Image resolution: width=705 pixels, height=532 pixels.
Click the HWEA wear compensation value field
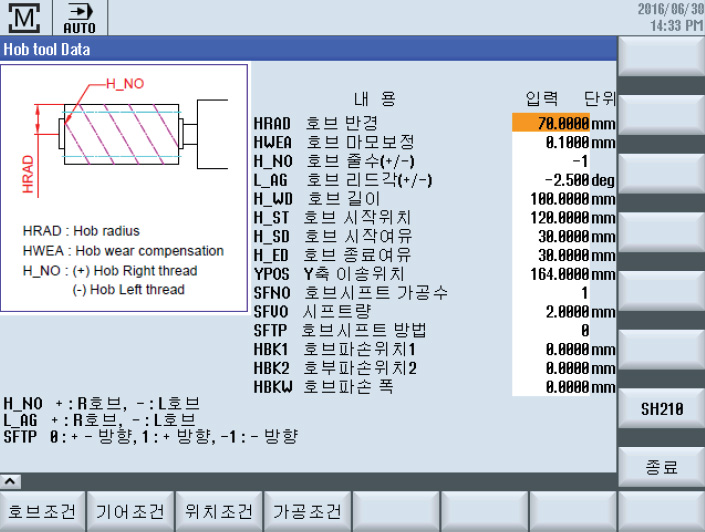(x=551, y=142)
